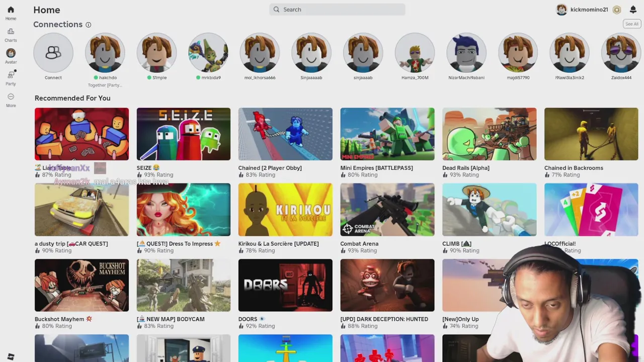The height and width of the screenshot is (362, 644).
Task: Click the Combat Arena title text
Action: pos(359,244)
